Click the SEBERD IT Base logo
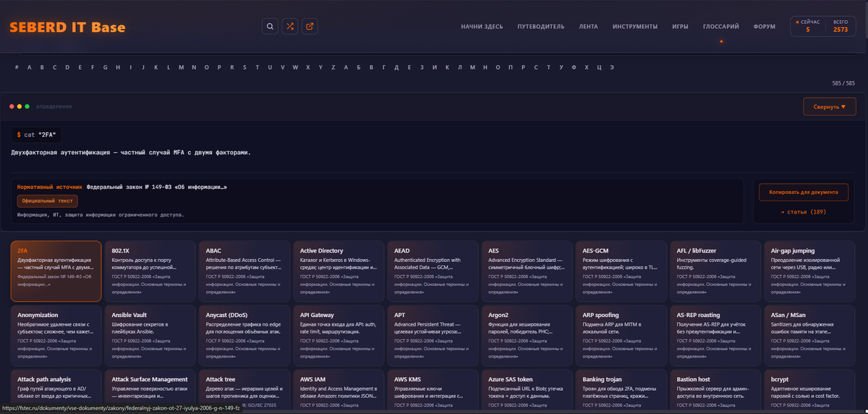The height and width of the screenshot is (414, 868). [67, 28]
